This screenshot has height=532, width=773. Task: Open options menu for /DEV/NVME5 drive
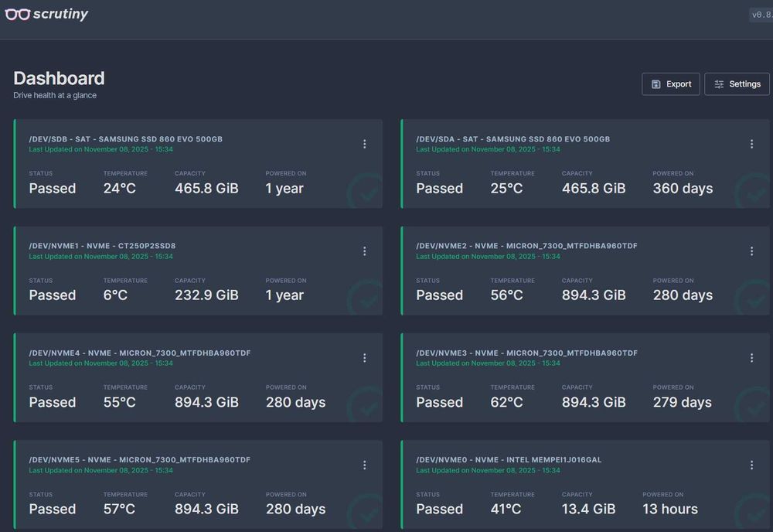[x=364, y=465]
